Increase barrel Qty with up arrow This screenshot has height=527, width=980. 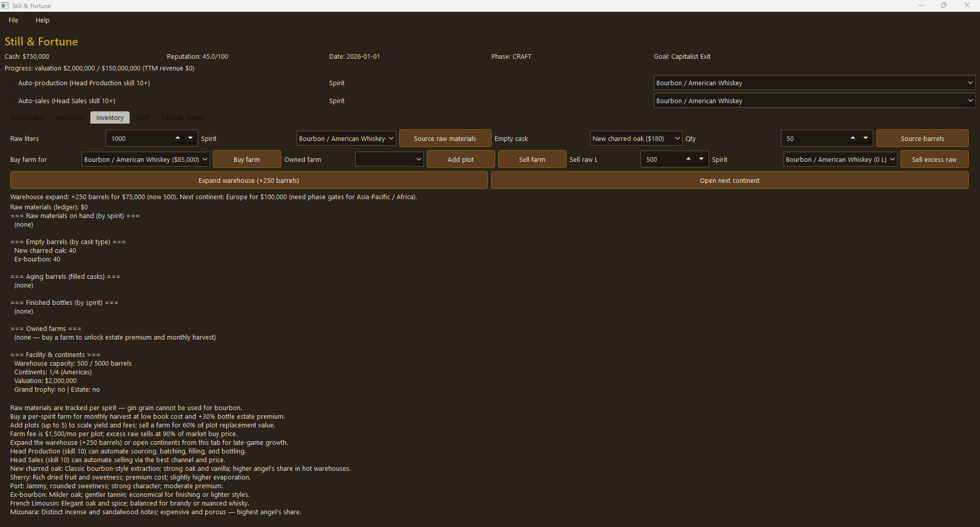click(x=853, y=138)
